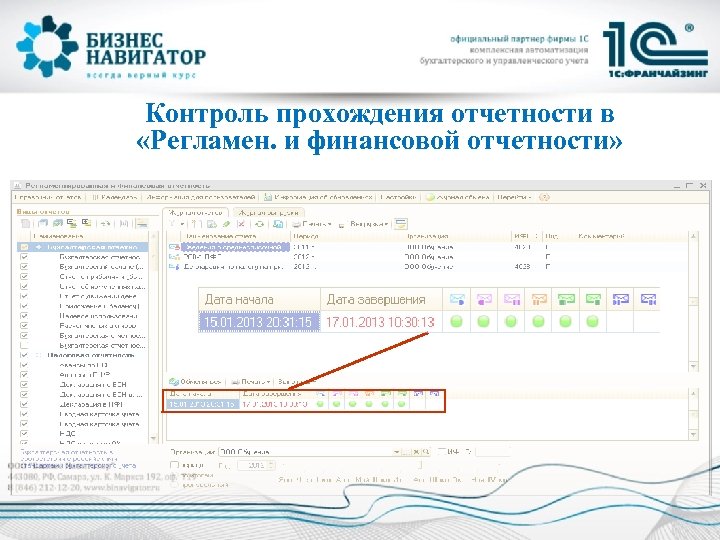Viewport: 720px width, 540px height.
Task: Click the red X delete-mark icon
Action: click(x=241, y=224)
